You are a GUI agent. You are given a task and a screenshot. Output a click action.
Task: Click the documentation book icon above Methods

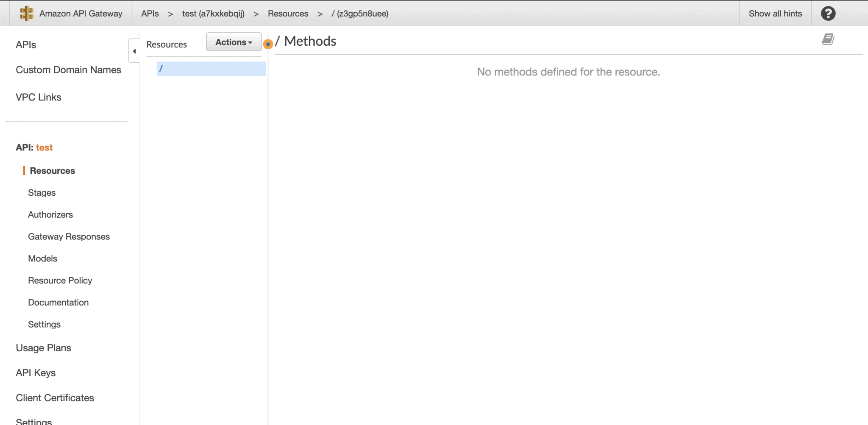[x=828, y=39]
